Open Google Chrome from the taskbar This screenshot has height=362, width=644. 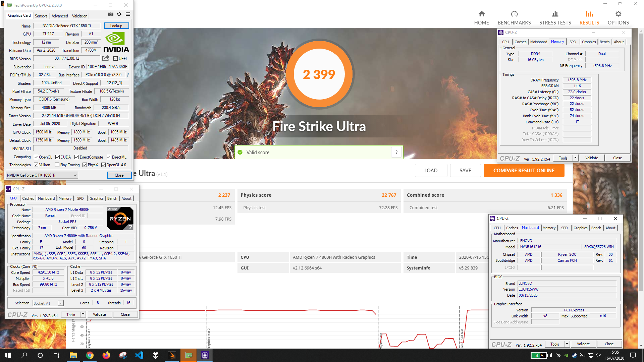coord(90,355)
